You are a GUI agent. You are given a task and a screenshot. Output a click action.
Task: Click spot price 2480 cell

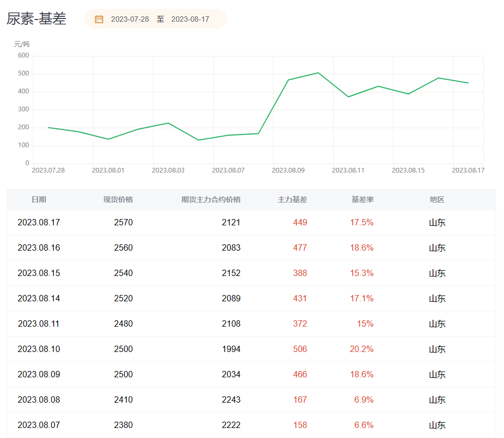[x=124, y=323]
